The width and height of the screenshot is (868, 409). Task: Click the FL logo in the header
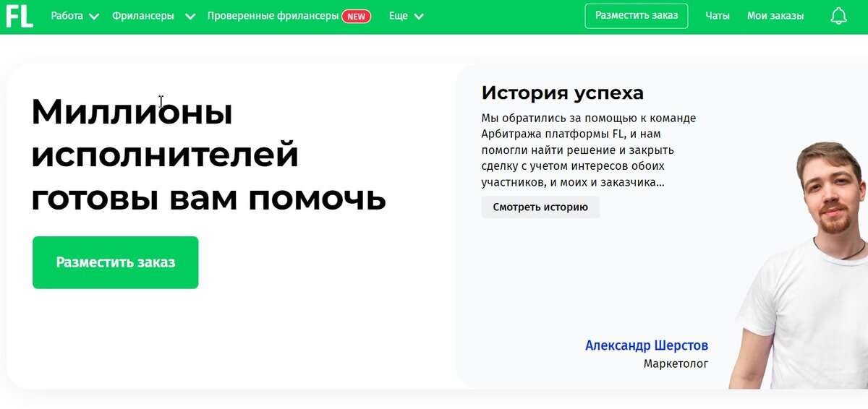(20, 16)
